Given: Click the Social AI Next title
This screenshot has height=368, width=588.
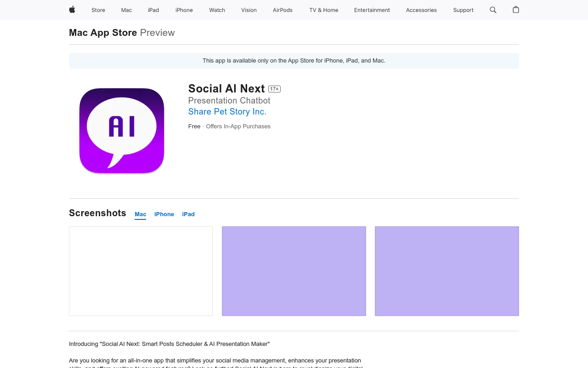Looking at the screenshot, I should [226, 88].
